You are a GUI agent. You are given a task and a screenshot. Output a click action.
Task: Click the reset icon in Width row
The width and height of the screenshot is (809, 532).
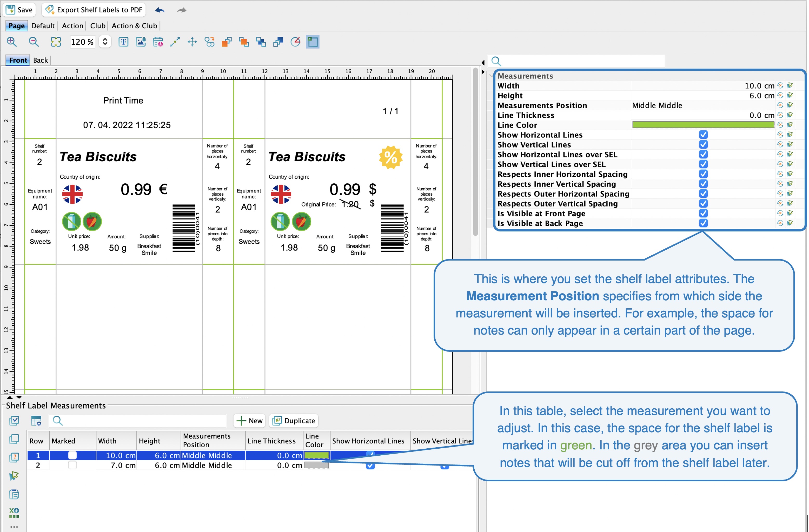click(x=781, y=86)
